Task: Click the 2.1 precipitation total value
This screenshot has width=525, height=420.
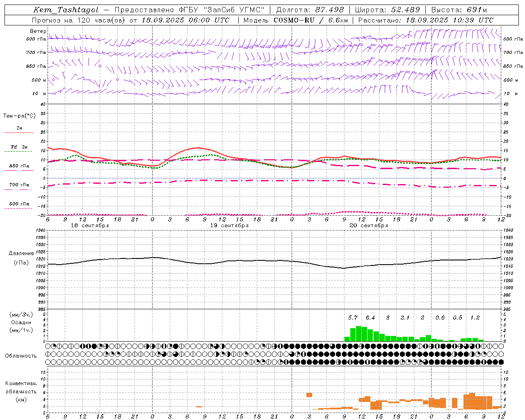Action: (405, 317)
